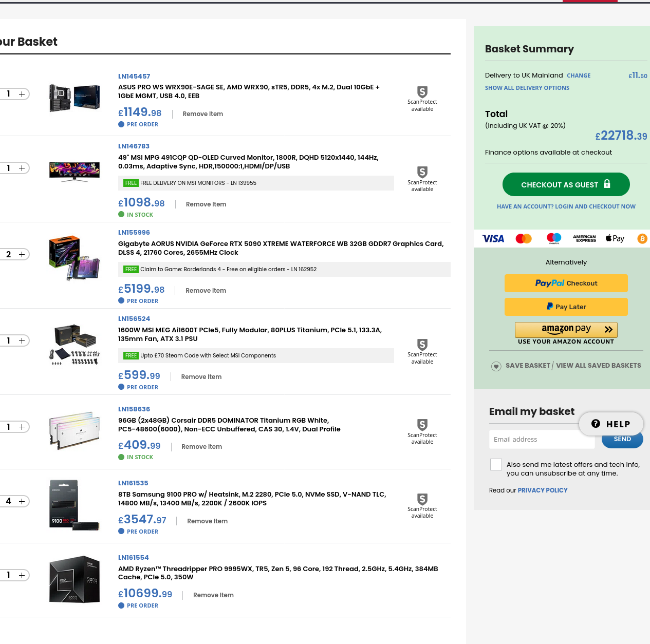This screenshot has width=650, height=644.
Task: Change delivery destination from UK Mainland
Action: [x=579, y=75]
